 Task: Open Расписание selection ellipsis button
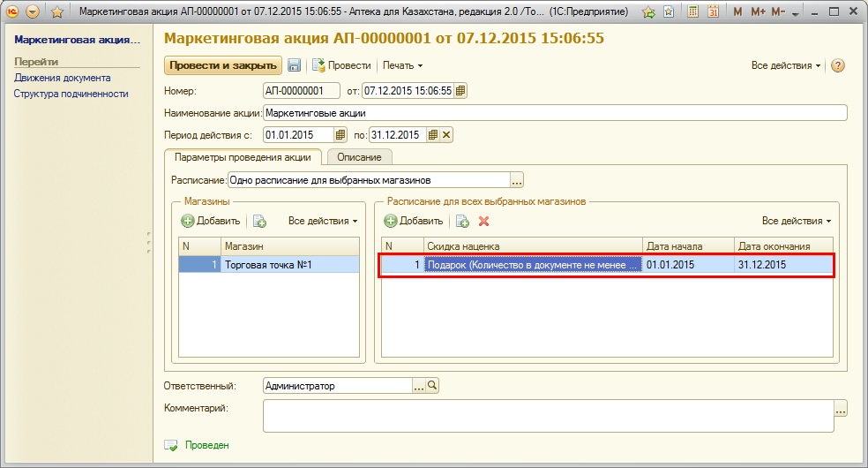(517, 180)
